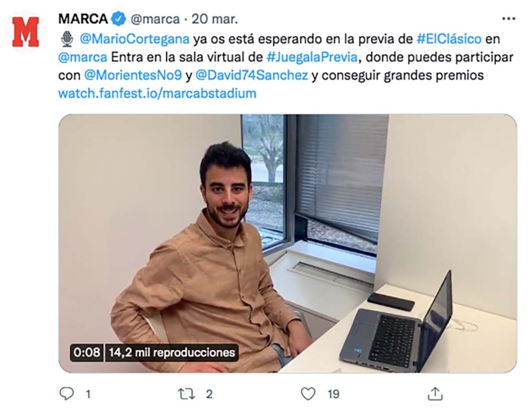Retweet using the arrows icon

coord(187,394)
